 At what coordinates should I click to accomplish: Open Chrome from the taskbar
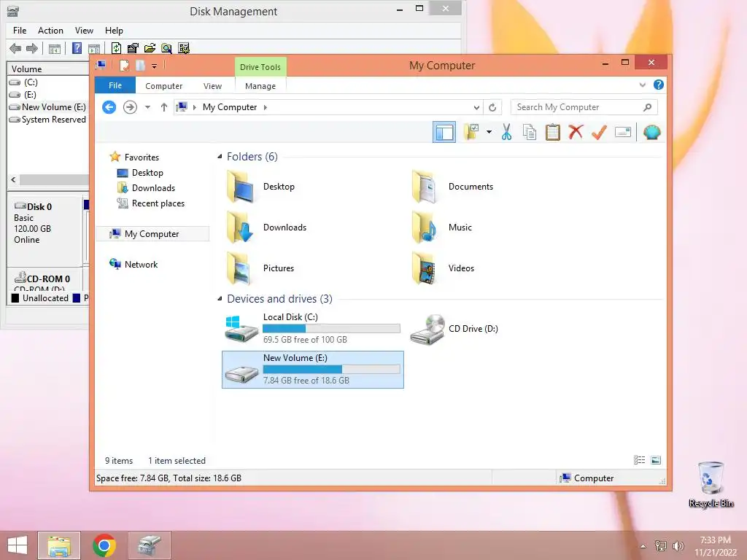104,545
